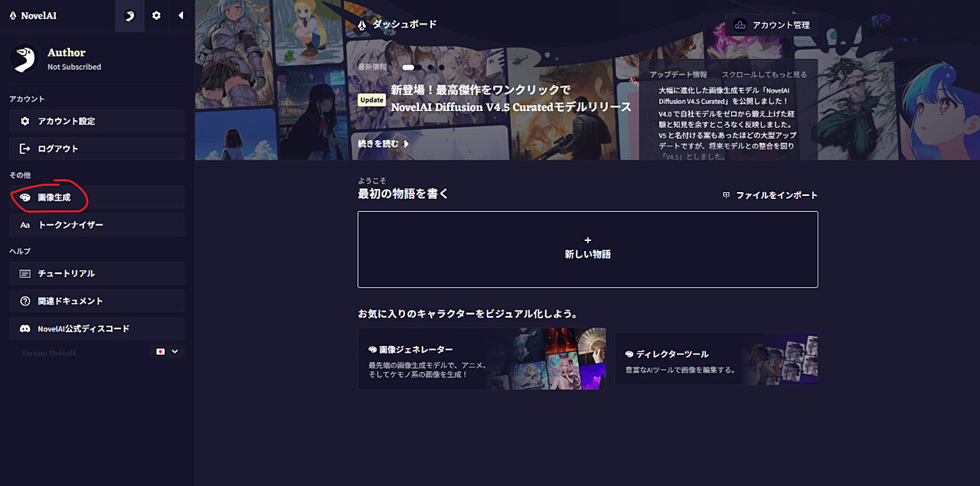The height and width of the screenshot is (486, 980).
Task: Click the V4.5 Curated news headline
Action: tap(511, 99)
